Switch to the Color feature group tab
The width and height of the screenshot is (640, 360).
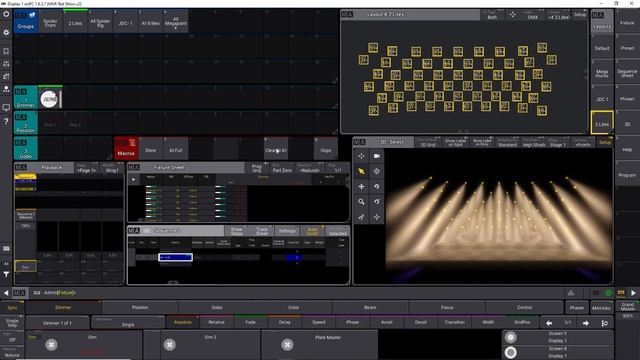click(x=293, y=308)
